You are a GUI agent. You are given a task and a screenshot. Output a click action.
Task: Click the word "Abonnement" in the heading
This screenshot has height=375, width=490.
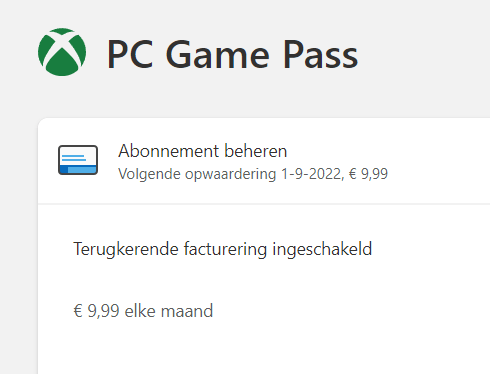point(169,151)
